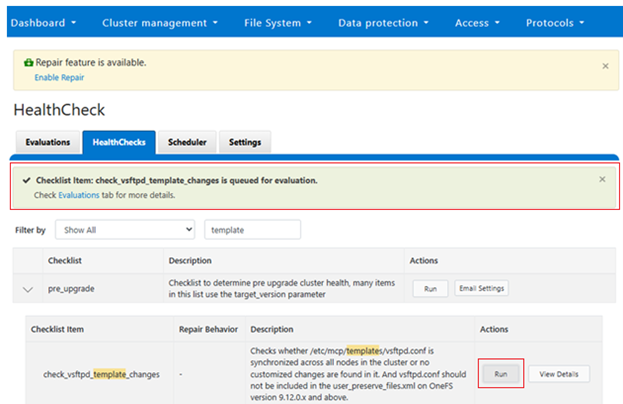Run the check_vsftpd_template_changes checklist item
623x404 pixels.
(500, 374)
